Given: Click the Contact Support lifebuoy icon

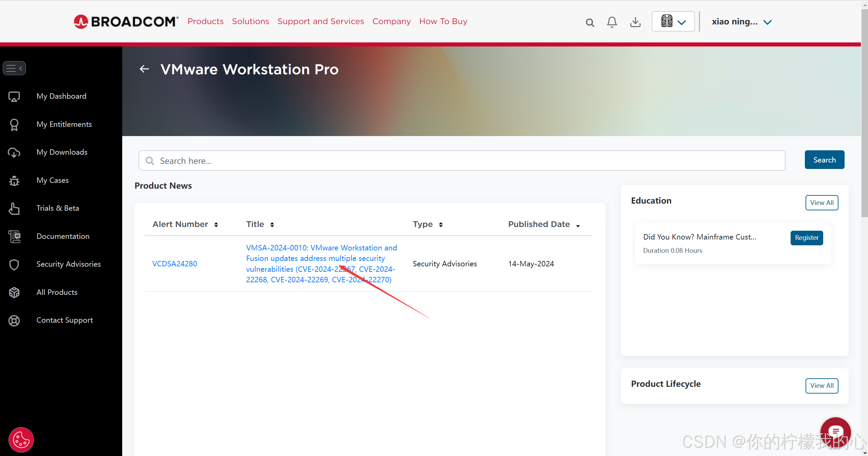Looking at the screenshot, I should point(14,321).
